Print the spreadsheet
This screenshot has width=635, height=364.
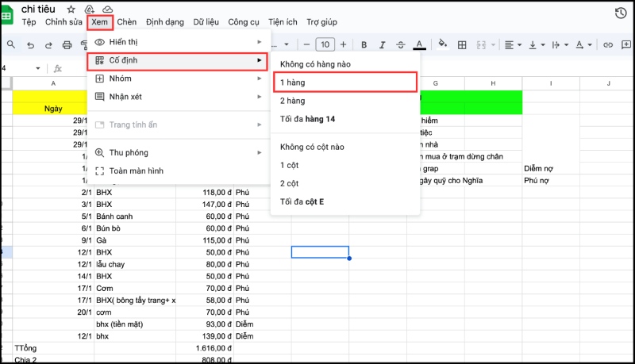(x=67, y=45)
